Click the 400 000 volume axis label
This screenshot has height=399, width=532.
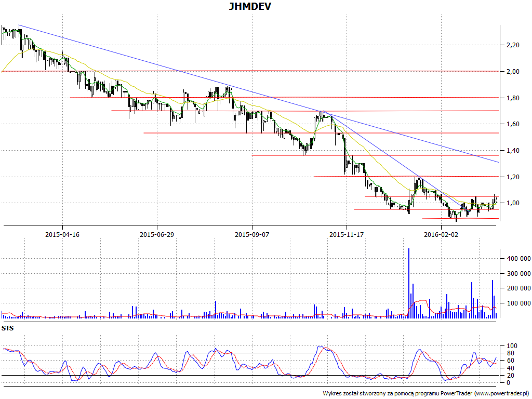pyautogui.click(x=518, y=259)
